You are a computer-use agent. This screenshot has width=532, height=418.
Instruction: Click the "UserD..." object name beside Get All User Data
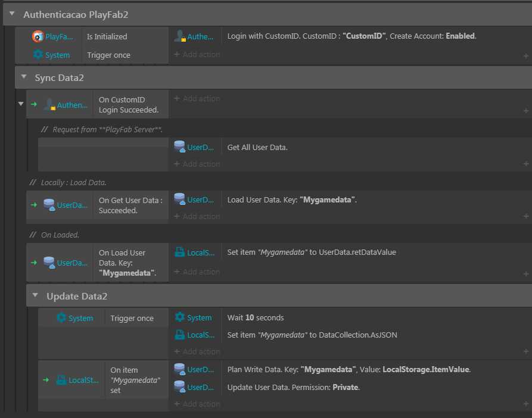coord(201,148)
